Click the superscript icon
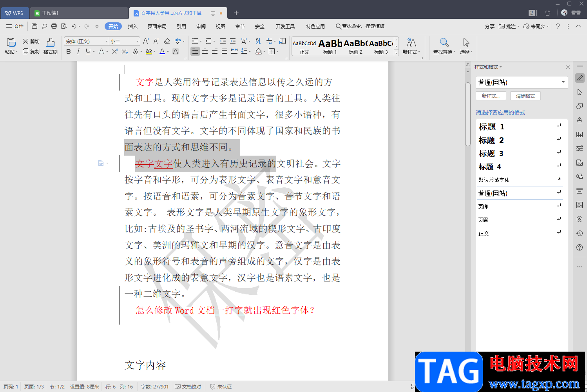Image resolution: width=587 pixels, height=392 pixels. pyautogui.click(x=114, y=51)
